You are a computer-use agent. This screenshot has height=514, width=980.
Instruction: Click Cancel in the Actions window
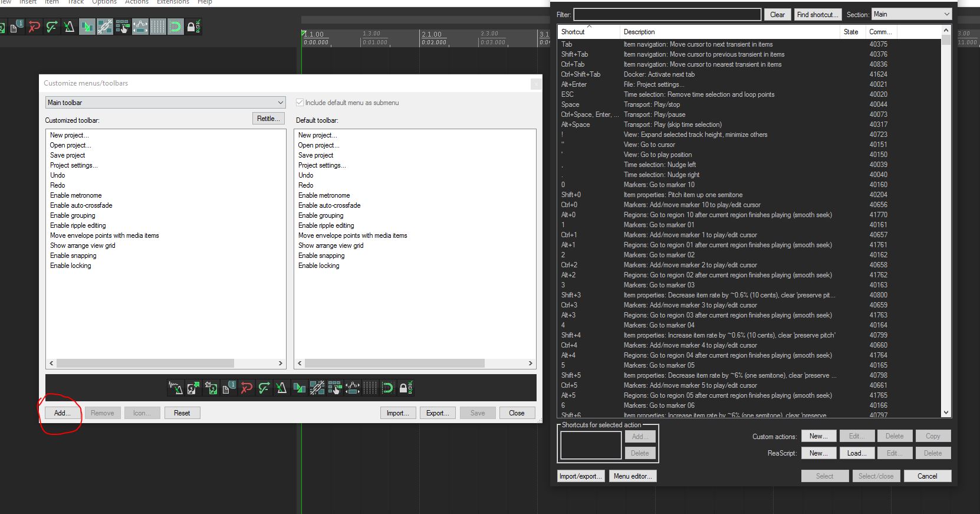pyautogui.click(x=927, y=476)
